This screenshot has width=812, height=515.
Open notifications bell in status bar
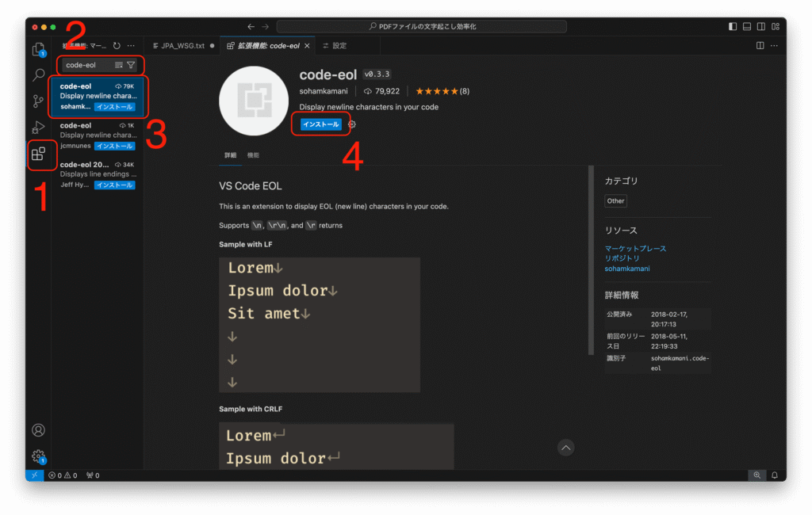click(775, 475)
